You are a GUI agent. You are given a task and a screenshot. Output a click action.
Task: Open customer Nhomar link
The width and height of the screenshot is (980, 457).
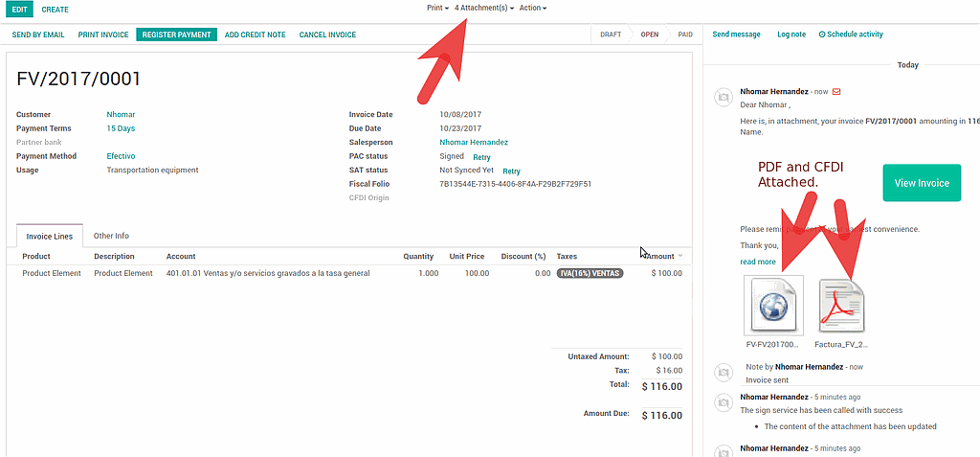121,115
